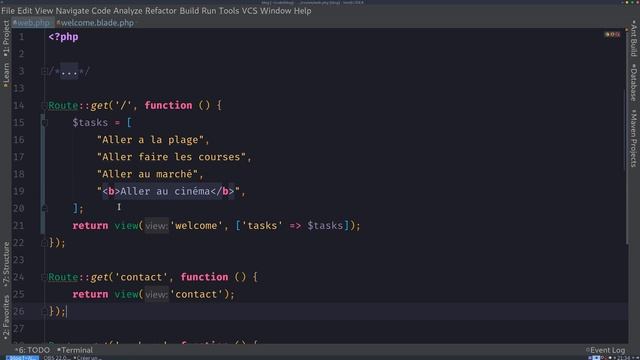
Task: Open the 2: Favorites tool window
Action: pyautogui.click(x=6, y=317)
